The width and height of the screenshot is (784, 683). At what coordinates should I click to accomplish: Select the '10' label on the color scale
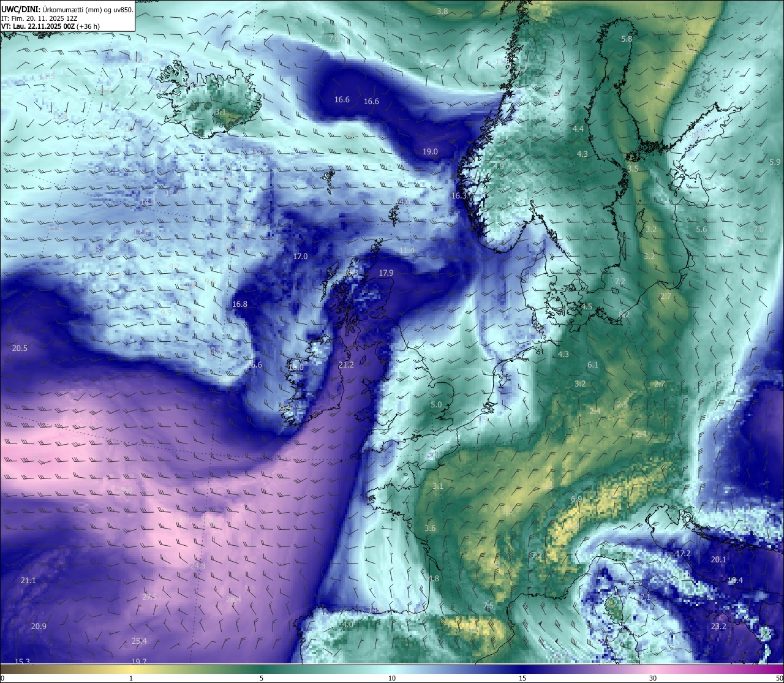[x=392, y=678]
